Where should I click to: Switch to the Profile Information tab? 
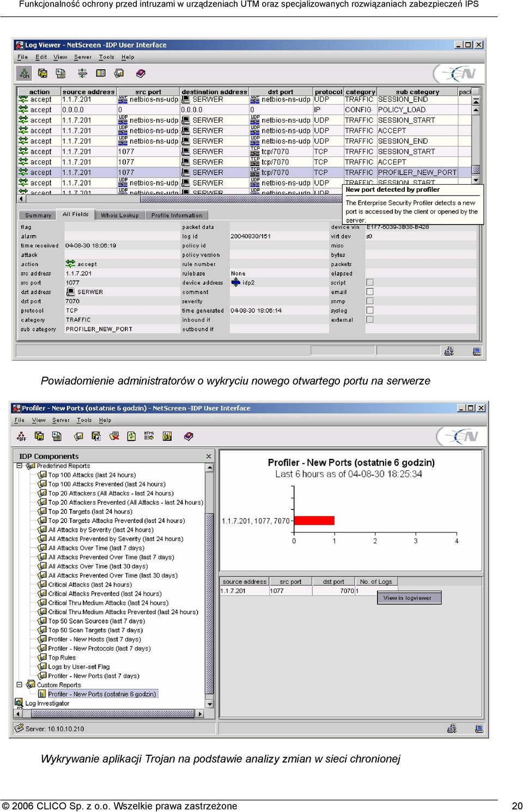pyautogui.click(x=177, y=215)
